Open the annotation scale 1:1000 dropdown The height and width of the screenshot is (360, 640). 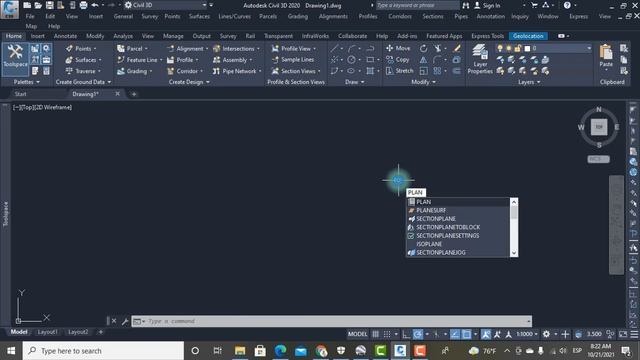(x=527, y=334)
